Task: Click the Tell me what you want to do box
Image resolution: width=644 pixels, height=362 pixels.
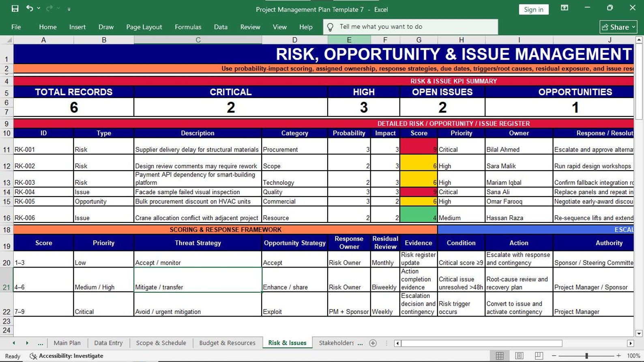Action: click(410, 27)
